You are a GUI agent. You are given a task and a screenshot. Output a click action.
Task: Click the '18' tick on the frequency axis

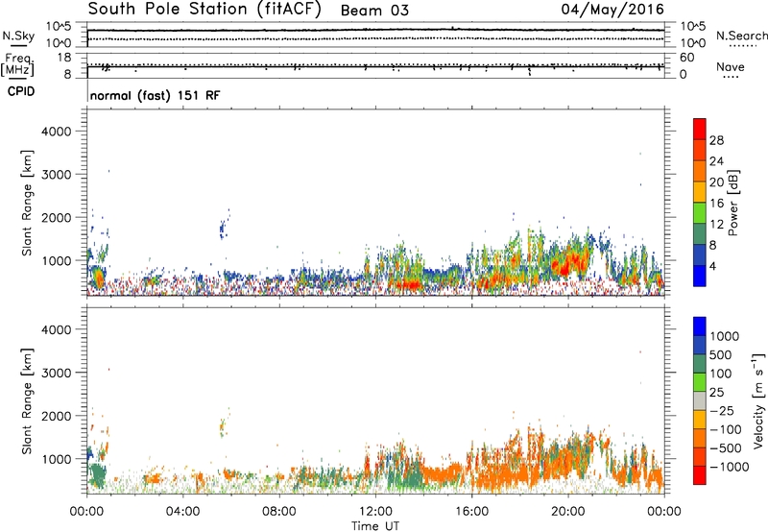point(64,58)
